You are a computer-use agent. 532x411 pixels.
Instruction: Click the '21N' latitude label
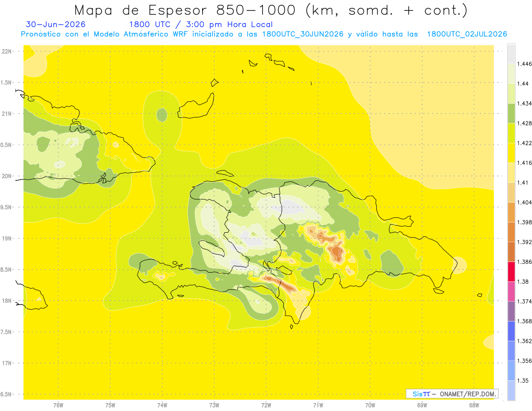[7, 114]
